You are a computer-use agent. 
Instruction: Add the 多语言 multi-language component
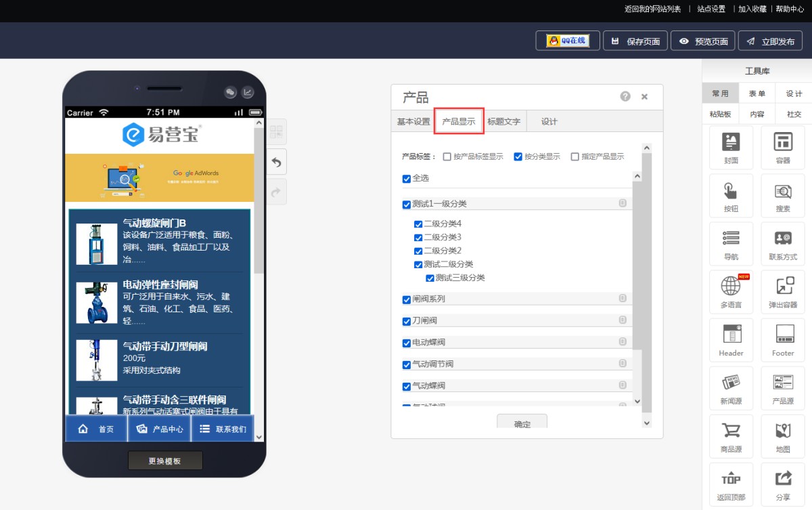click(x=731, y=291)
